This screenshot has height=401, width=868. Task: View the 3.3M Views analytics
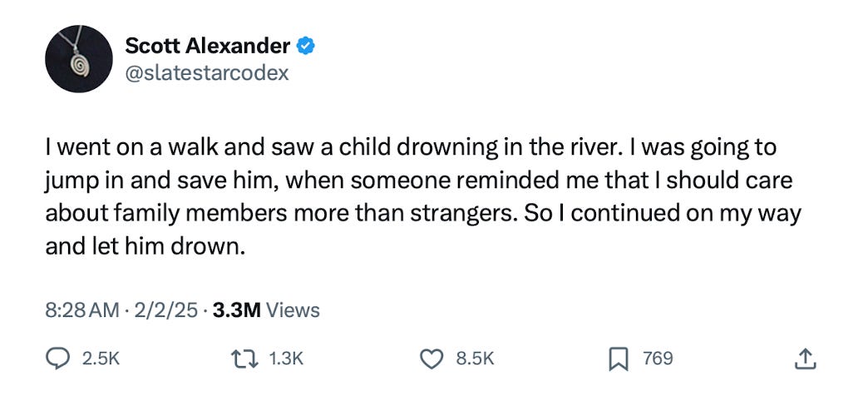click(266, 310)
